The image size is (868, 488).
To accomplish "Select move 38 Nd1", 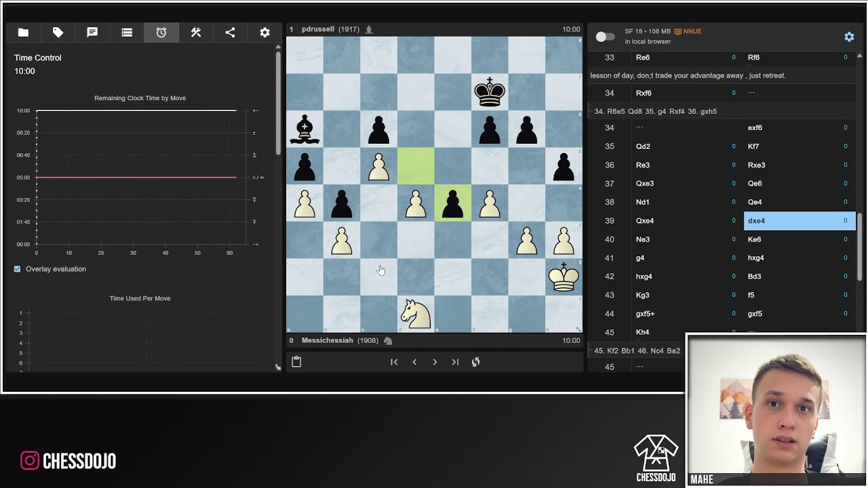I will coord(687,202).
